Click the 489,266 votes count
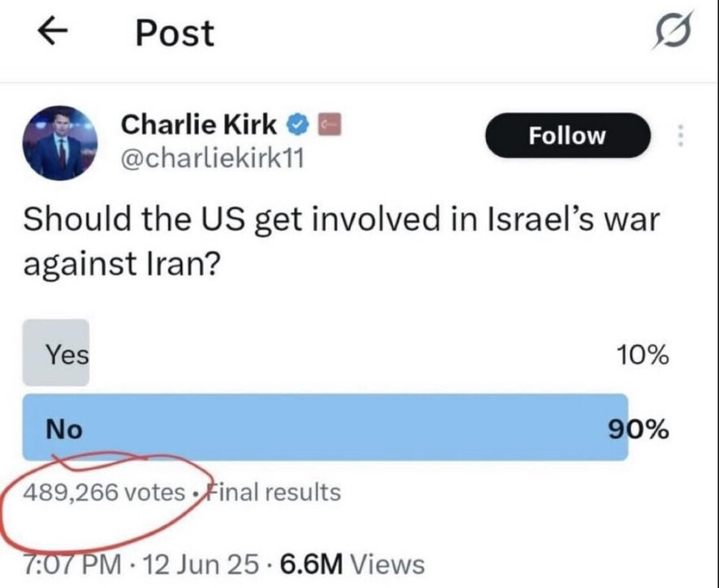The image size is (719, 588). point(106,491)
